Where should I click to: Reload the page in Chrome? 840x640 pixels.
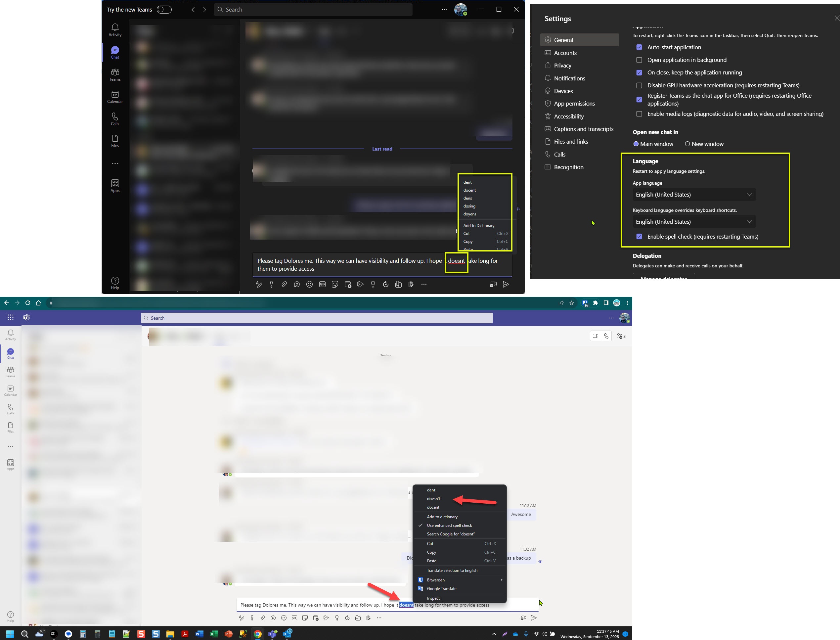coord(28,303)
